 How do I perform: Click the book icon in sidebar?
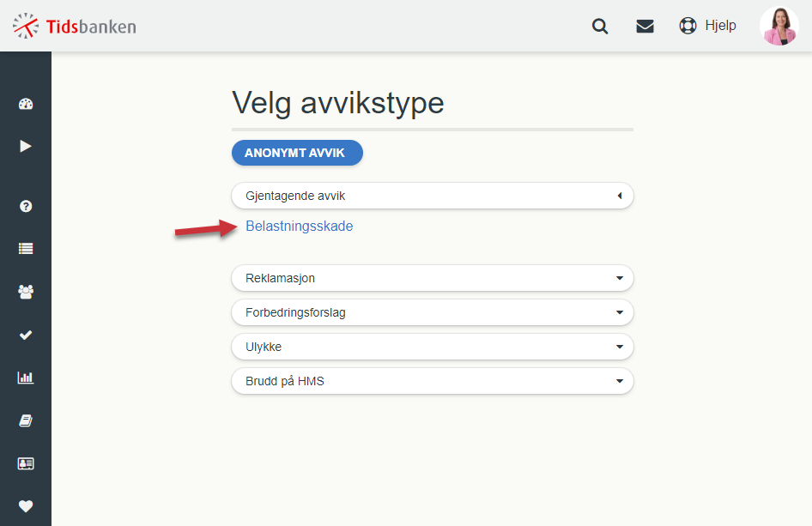pos(26,420)
